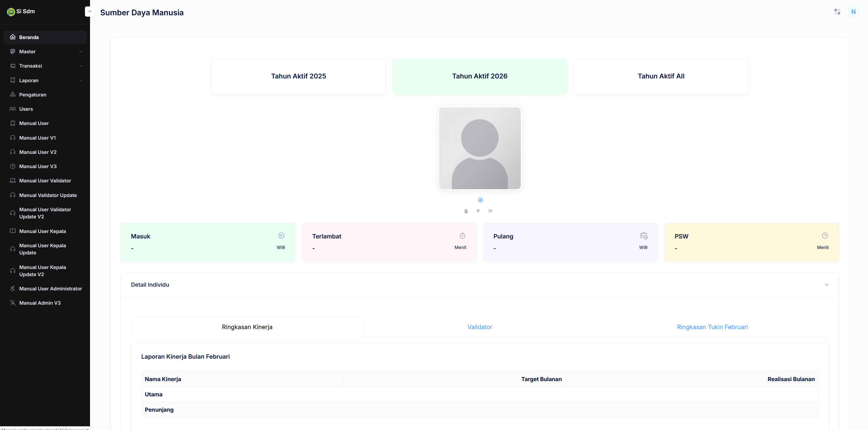Click the sidebar collapse arrow button
This screenshot has height=430, width=868.
90,11
